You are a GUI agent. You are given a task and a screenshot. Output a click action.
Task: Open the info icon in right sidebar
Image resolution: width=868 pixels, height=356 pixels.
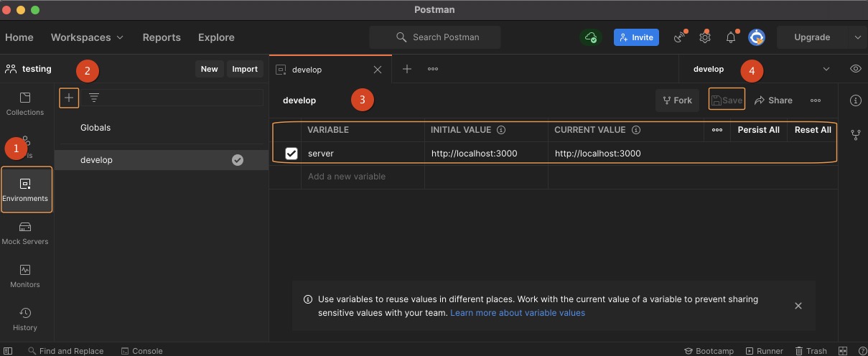(x=855, y=100)
